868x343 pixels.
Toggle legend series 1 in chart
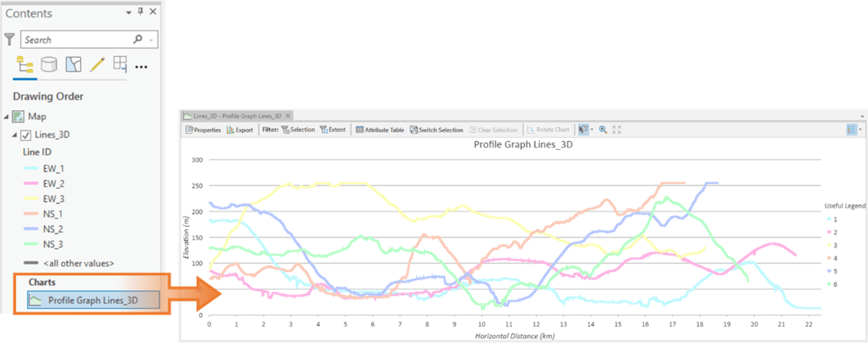click(x=832, y=219)
